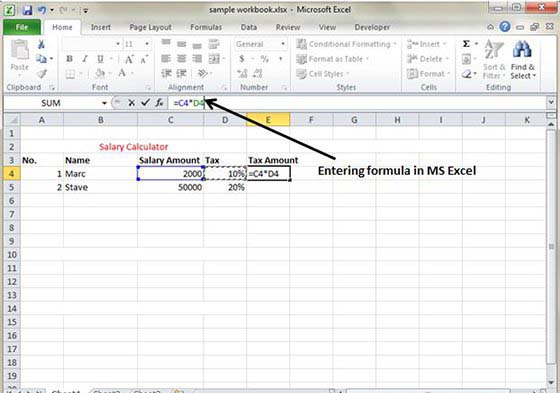The height and width of the screenshot is (393, 560).
Task: Click Merge & Center icon
Action: 214,59
